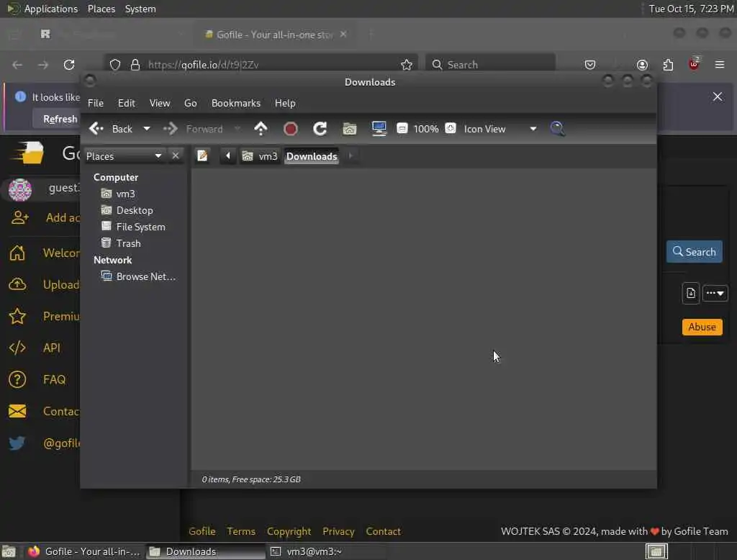Reload the Downloads folder

pos(320,128)
